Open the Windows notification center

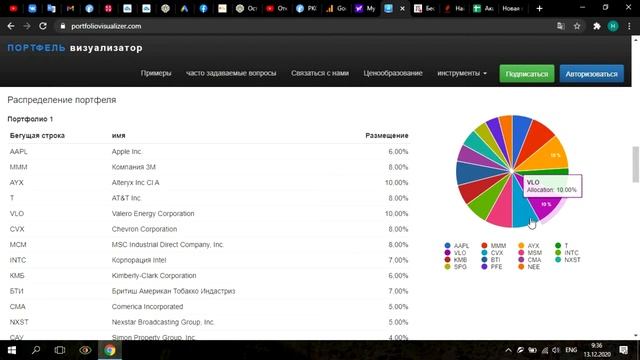click(x=623, y=350)
